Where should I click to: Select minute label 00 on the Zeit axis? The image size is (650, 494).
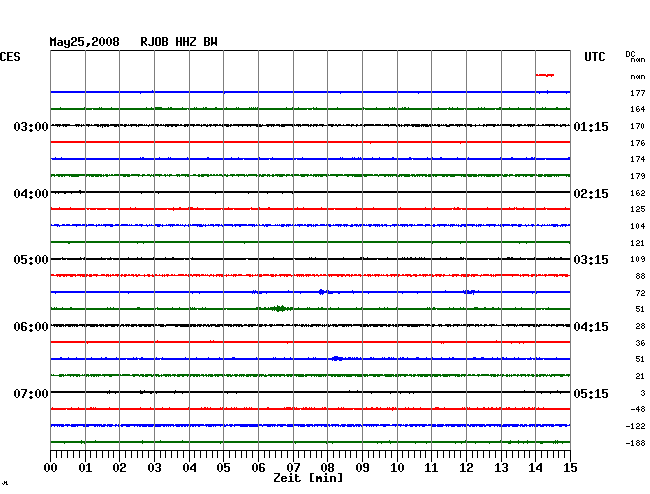pos(51,468)
